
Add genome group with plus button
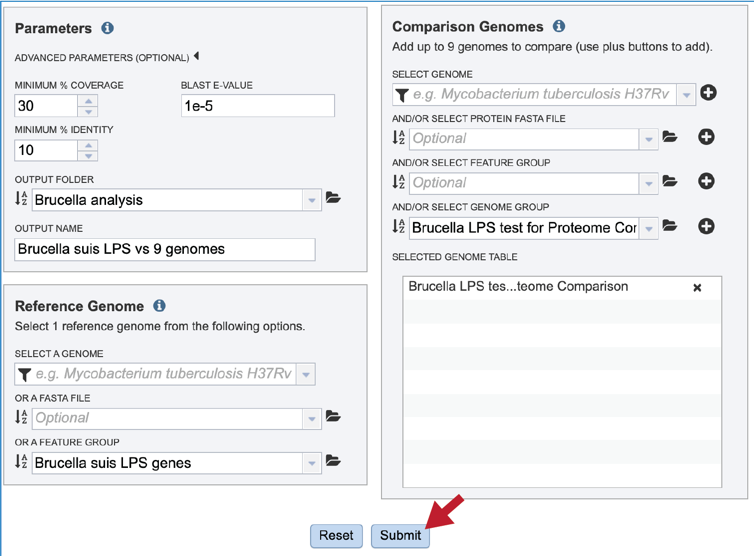pyautogui.click(x=706, y=226)
